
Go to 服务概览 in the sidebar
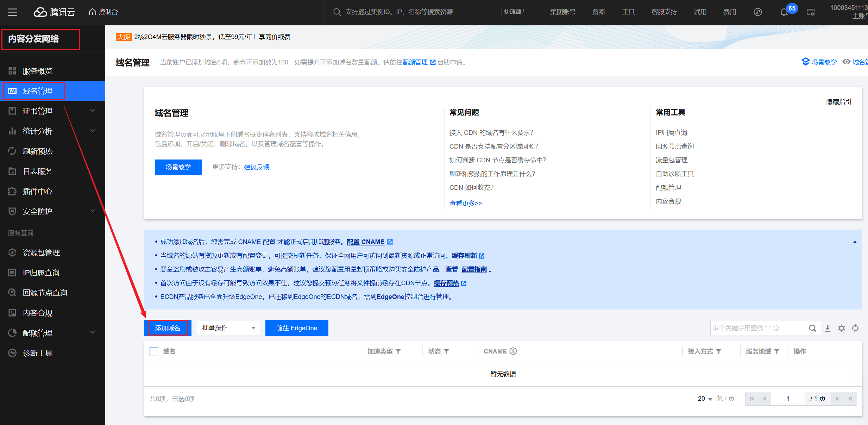coord(38,71)
